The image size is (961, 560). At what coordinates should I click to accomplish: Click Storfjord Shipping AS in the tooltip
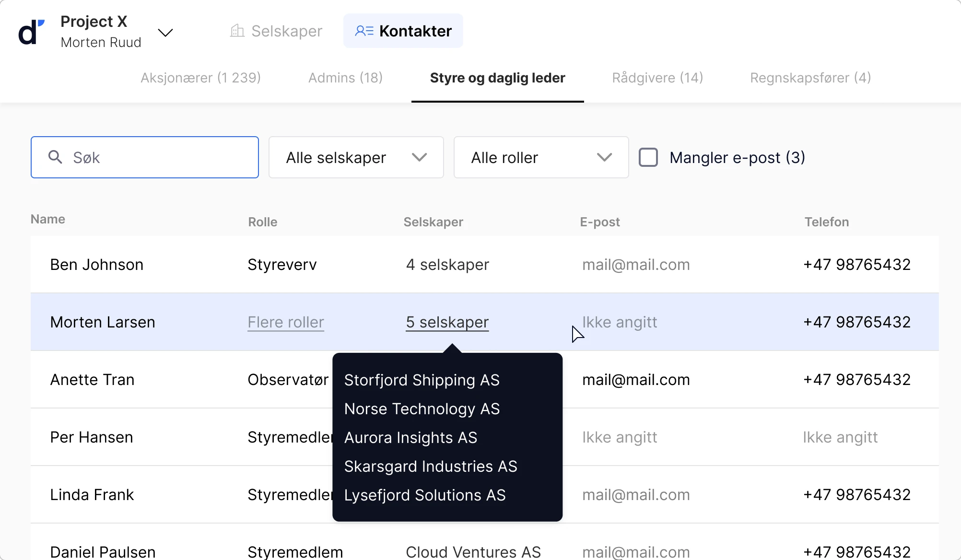point(422,380)
